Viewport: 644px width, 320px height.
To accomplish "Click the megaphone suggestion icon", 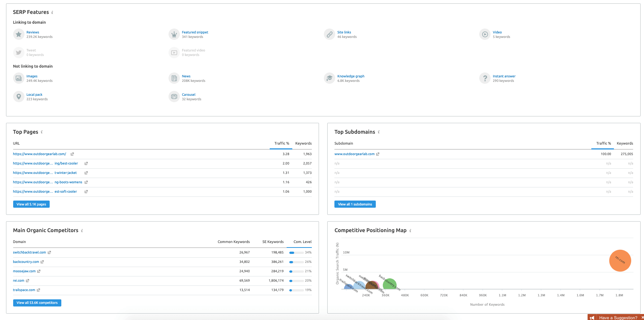I will click(x=592, y=318).
